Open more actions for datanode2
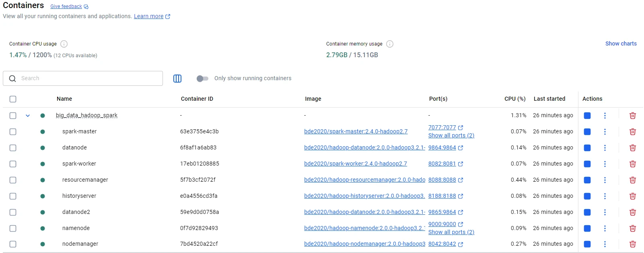 coord(605,212)
